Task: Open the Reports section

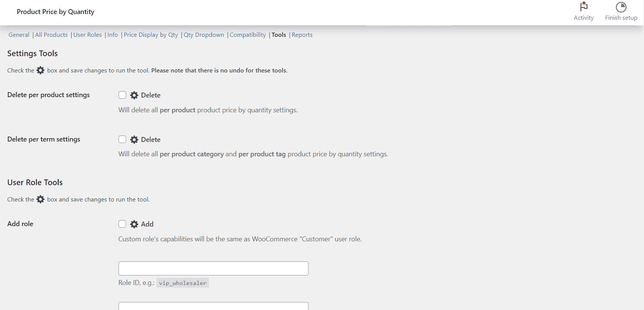Action: click(x=302, y=35)
